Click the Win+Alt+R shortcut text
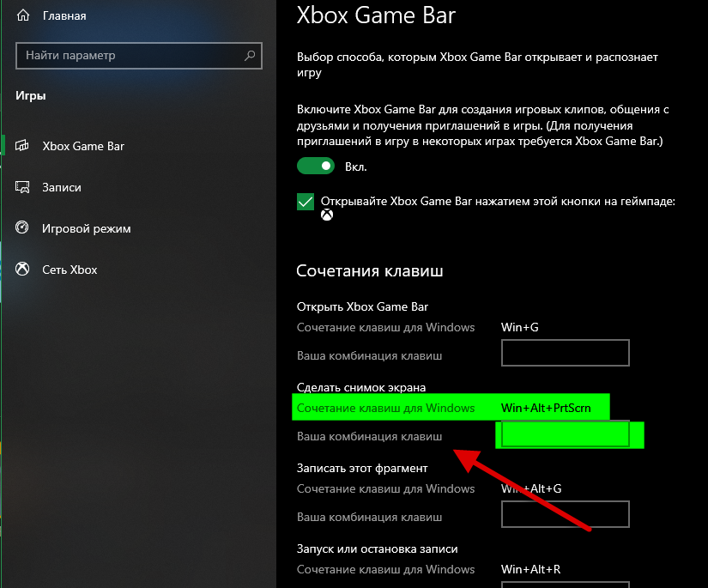708x588 pixels. 531,569
